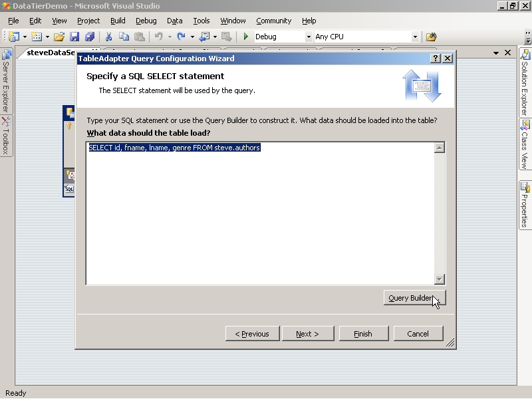Image resolution: width=532 pixels, height=399 pixels.
Task: Close the TableAdapter Query Configuration Wizard
Action: point(448,59)
